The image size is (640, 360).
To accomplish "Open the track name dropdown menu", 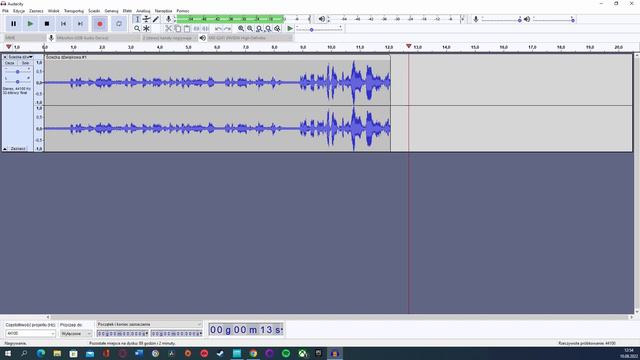I will [x=20, y=57].
